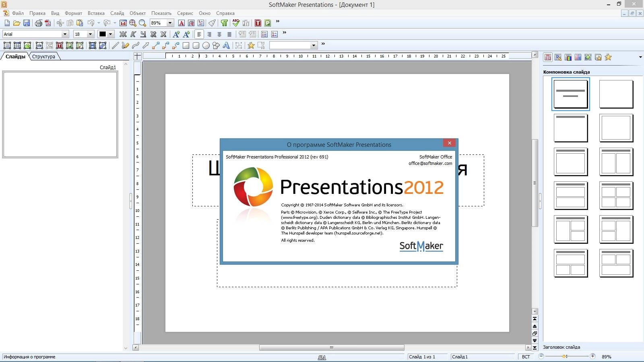Insert a movie using the filmstrip icon
The height and width of the screenshot is (362, 644).
[93, 45]
